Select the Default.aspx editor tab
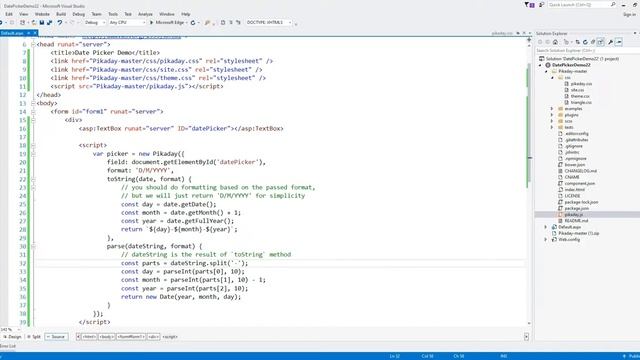 click(x=12, y=33)
